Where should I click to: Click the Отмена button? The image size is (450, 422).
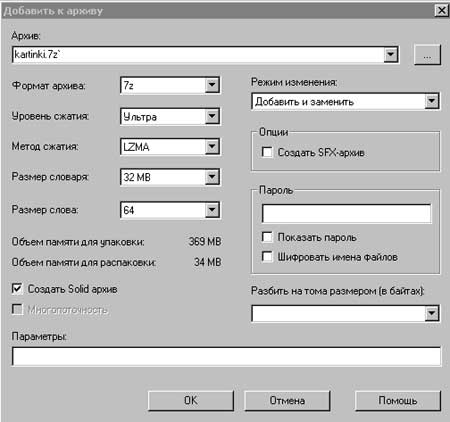coord(287,400)
